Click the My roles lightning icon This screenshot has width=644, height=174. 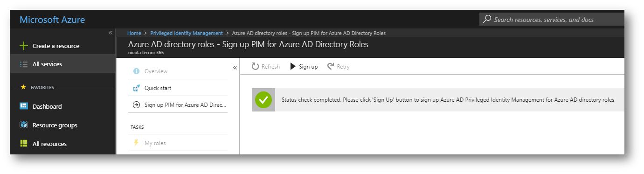point(137,143)
